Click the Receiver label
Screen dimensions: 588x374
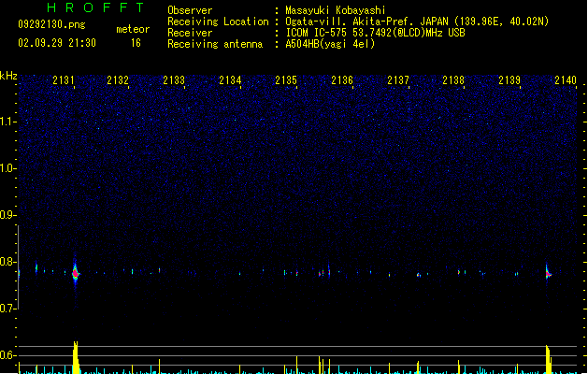tap(190, 33)
